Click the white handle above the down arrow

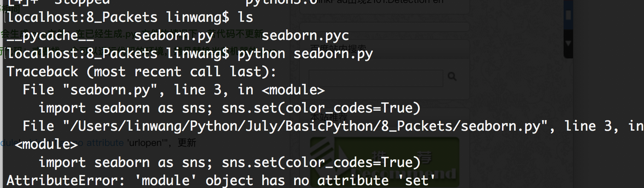click(568, 15)
